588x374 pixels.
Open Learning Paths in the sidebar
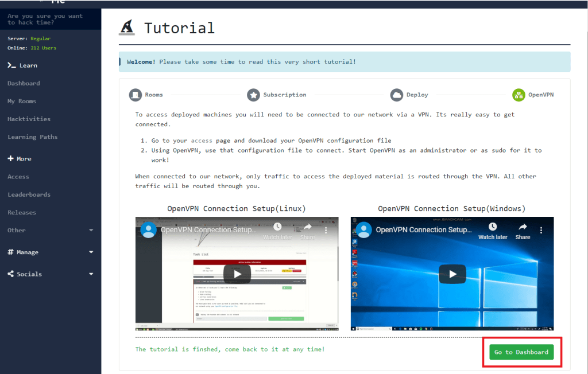(32, 137)
